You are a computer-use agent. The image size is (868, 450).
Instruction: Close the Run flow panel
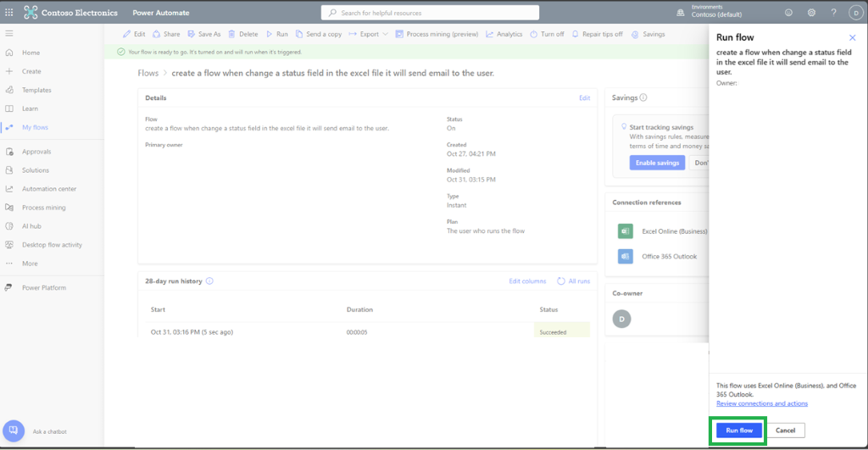click(x=853, y=37)
